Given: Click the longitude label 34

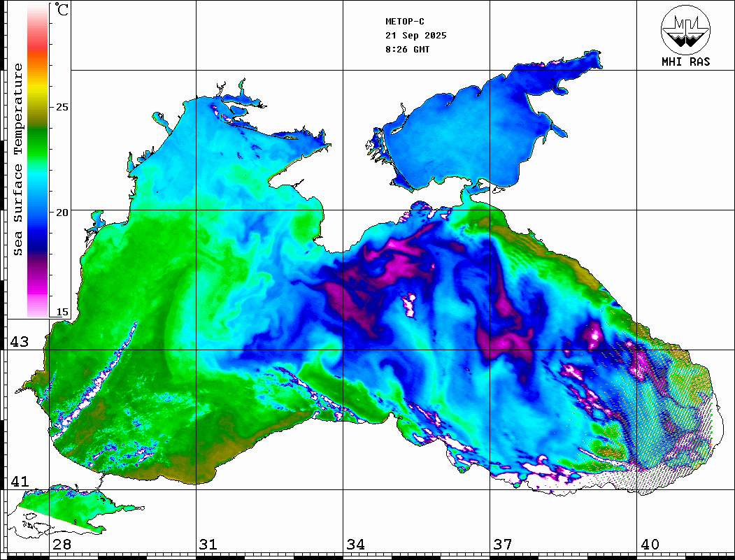Looking at the screenshot, I should point(355,545).
